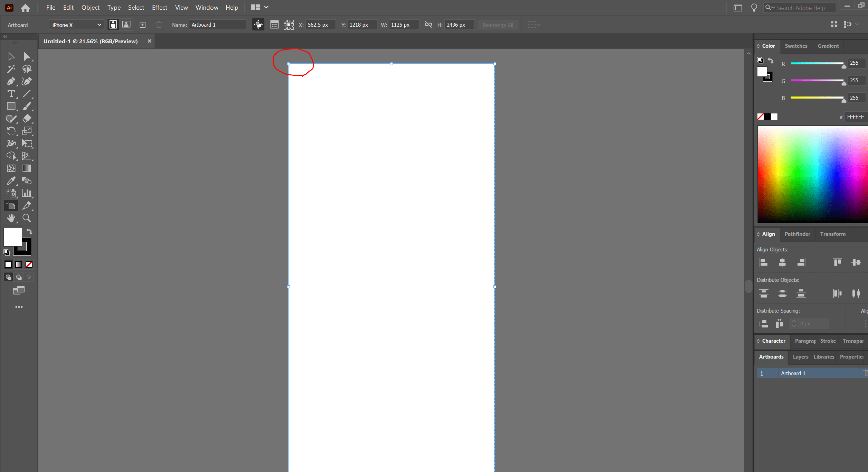This screenshot has width=868, height=472.
Task: Select the Type tool
Action: tap(11, 94)
